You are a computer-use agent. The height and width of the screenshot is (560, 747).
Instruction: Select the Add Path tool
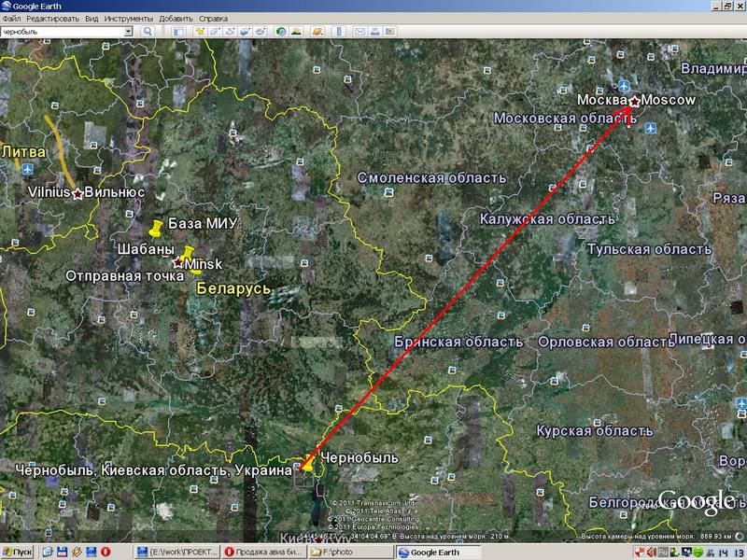point(231,31)
